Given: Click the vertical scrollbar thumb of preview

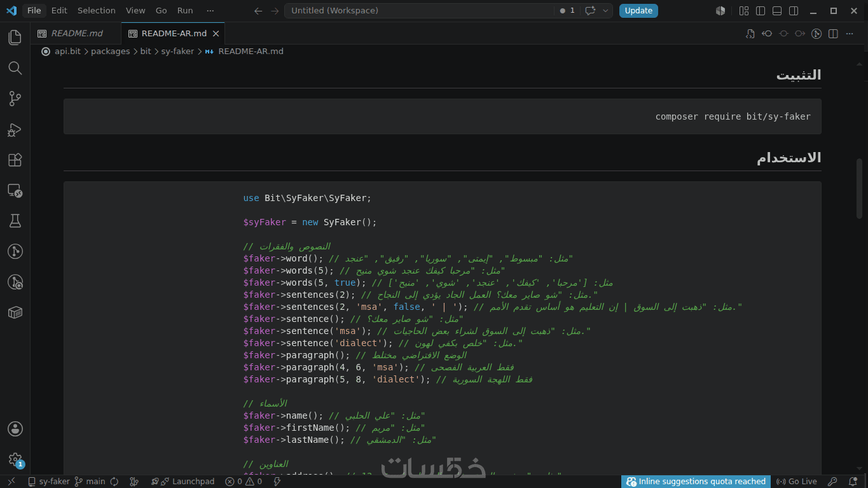Looking at the screenshot, I should [859, 189].
